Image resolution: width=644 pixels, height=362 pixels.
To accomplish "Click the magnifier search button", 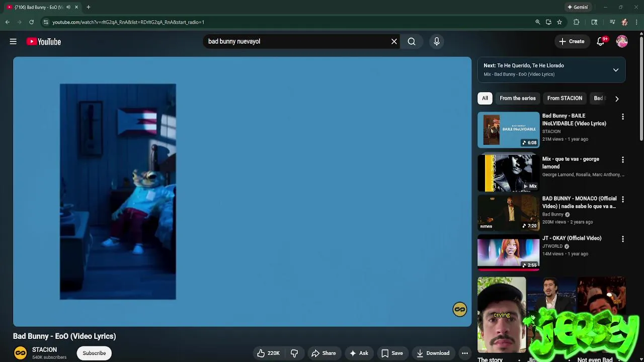I will pos(412,42).
